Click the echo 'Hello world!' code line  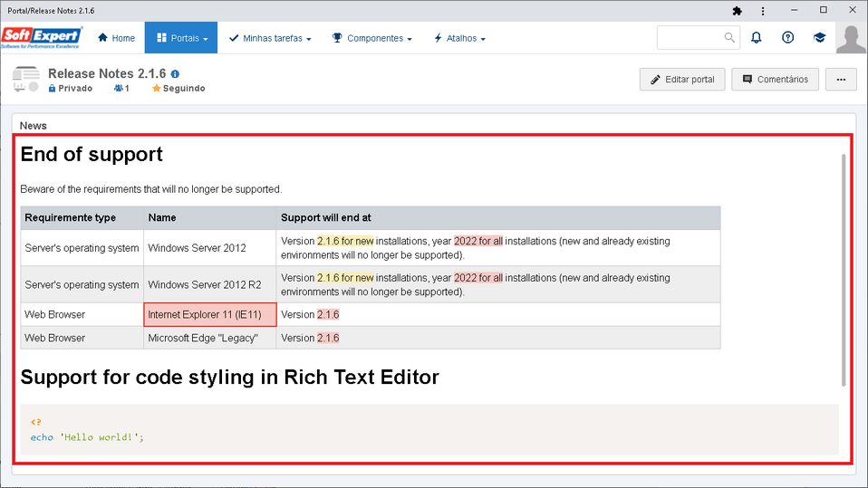point(87,437)
